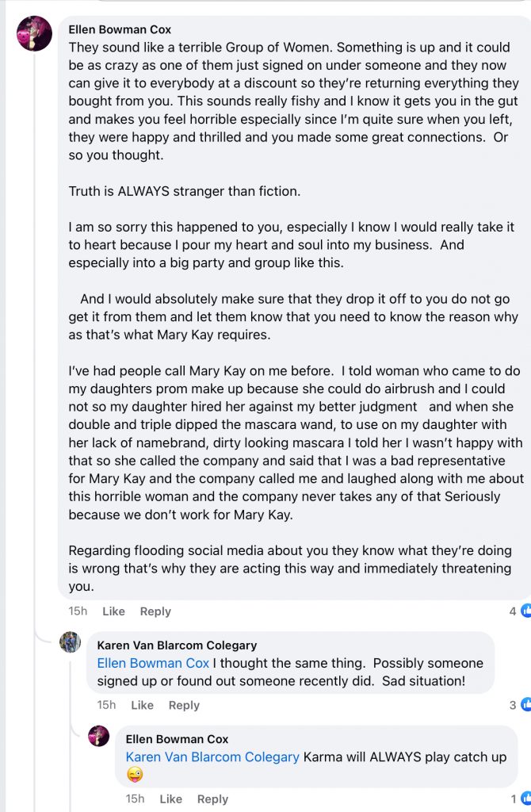531x812 pixels.
Task: Click blue Karen Van Blarcom Colegary mention
Action: pyautogui.click(x=212, y=757)
